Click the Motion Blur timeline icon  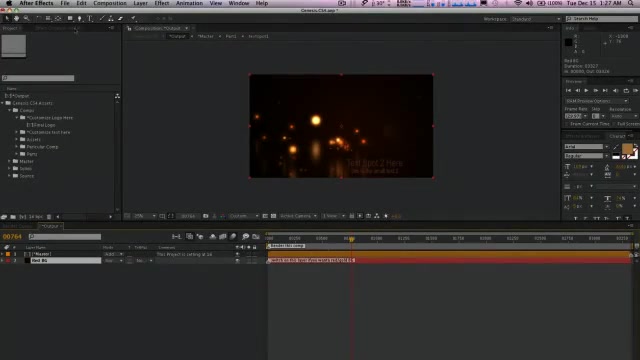pos(233,236)
